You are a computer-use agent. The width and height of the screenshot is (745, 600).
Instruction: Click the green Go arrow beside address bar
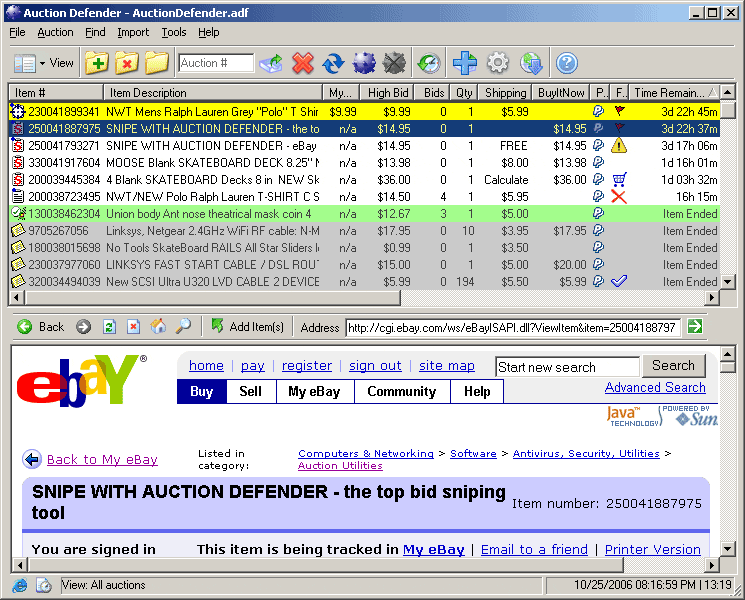coord(694,327)
